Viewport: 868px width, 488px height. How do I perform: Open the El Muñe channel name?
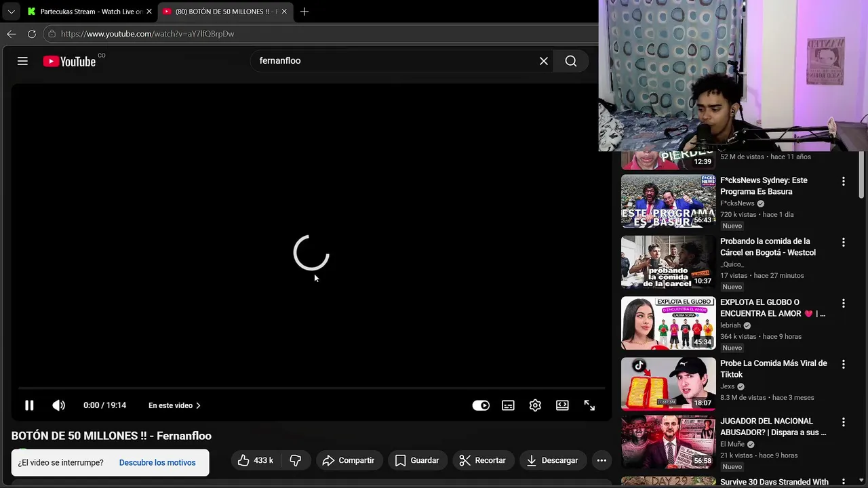tap(732, 444)
